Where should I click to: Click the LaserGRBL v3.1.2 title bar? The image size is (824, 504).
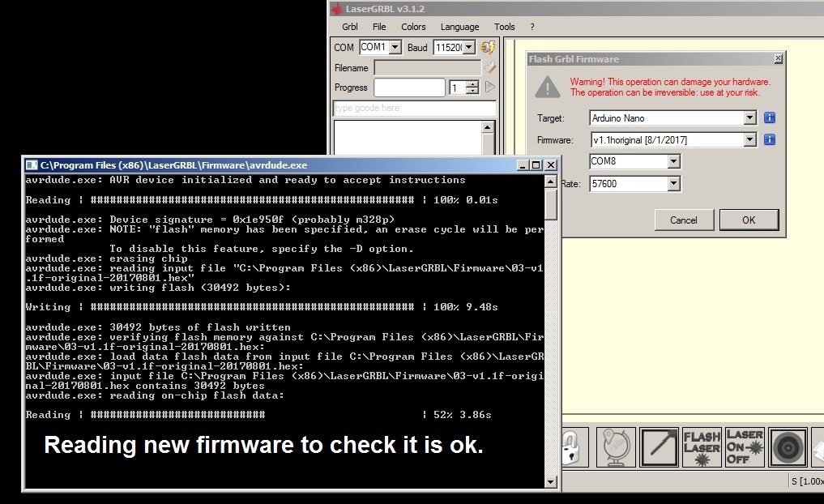[577, 9]
